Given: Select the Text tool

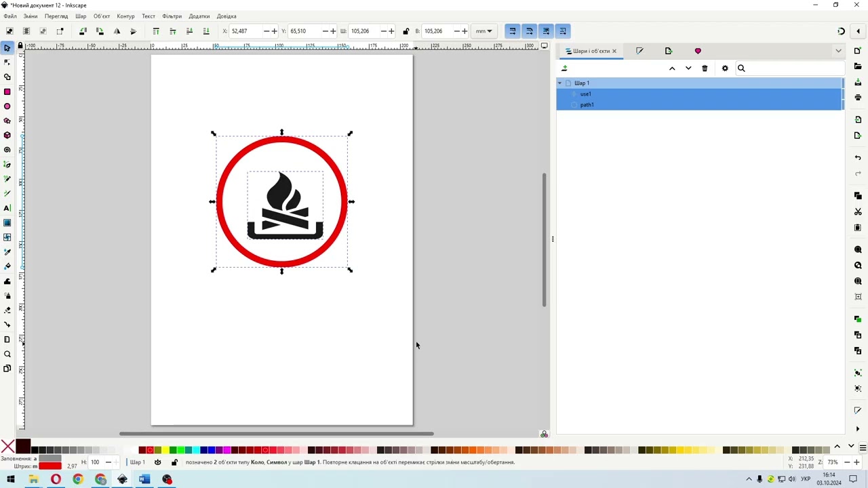Looking at the screenshot, I should 7,208.
